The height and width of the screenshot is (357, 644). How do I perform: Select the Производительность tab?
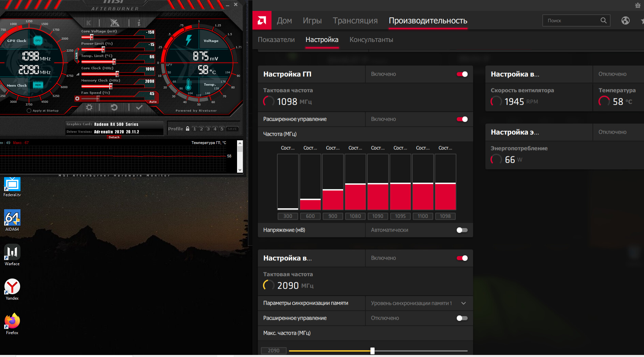428,20
